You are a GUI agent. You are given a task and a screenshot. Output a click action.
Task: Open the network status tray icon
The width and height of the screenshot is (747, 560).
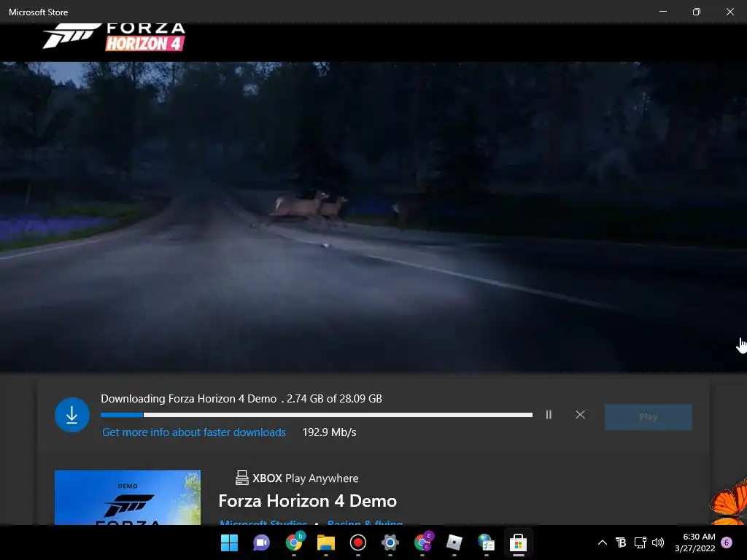(x=640, y=542)
